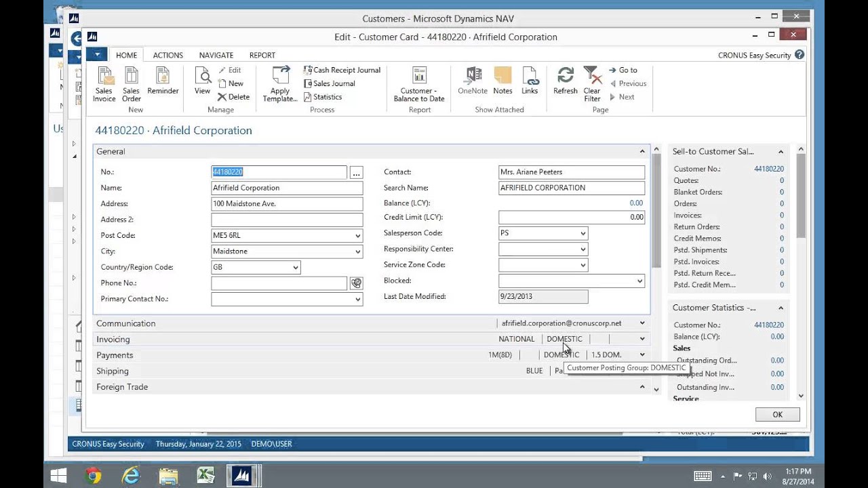868x488 pixels.
Task: Click into the Address field
Action: pos(287,204)
